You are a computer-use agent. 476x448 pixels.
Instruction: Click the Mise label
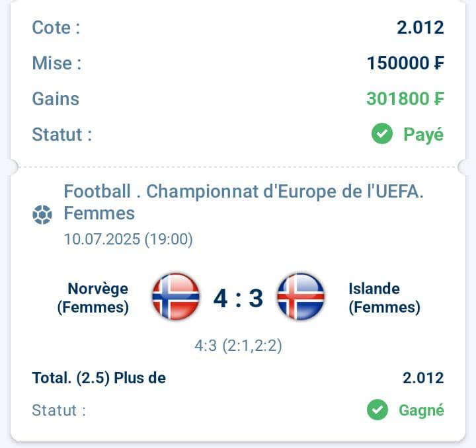pyautogui.click(x=57, y=63)
